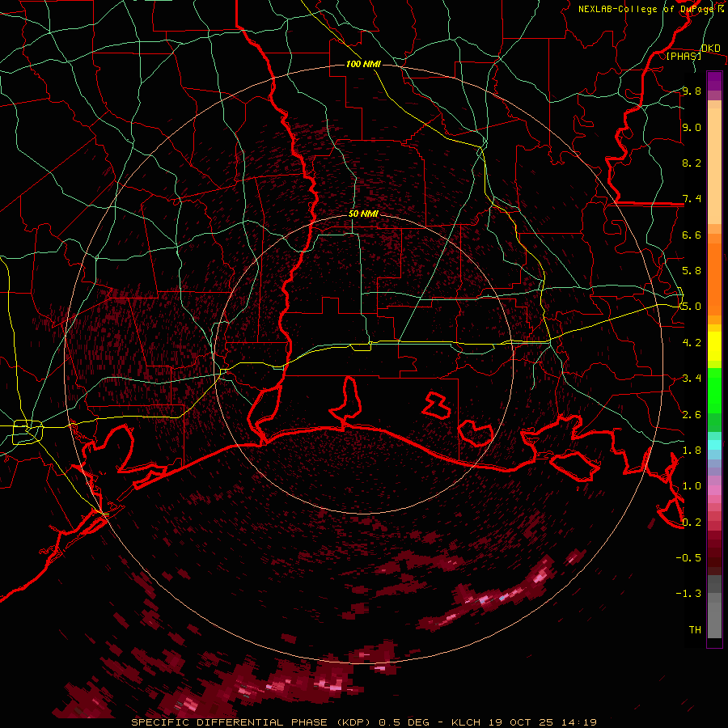Pick the dark gray segment of the color bar
The height and width of the screenshot is (728, 728).
[x=714, y=584]
